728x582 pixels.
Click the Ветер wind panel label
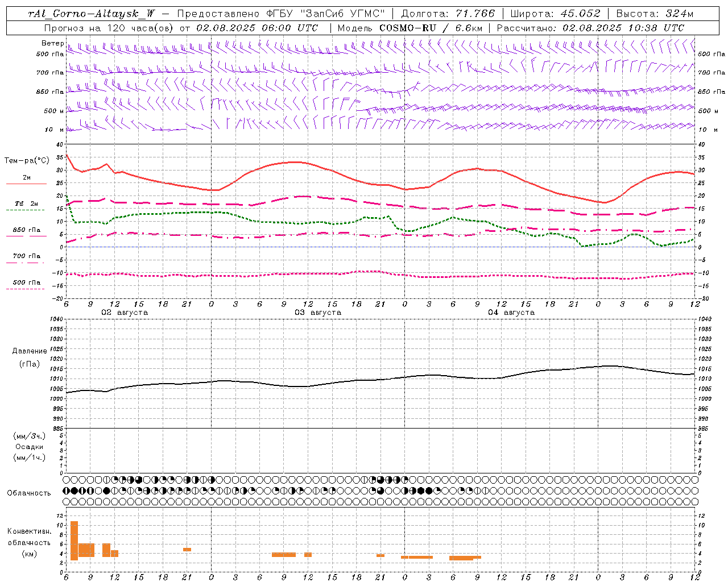53,43
